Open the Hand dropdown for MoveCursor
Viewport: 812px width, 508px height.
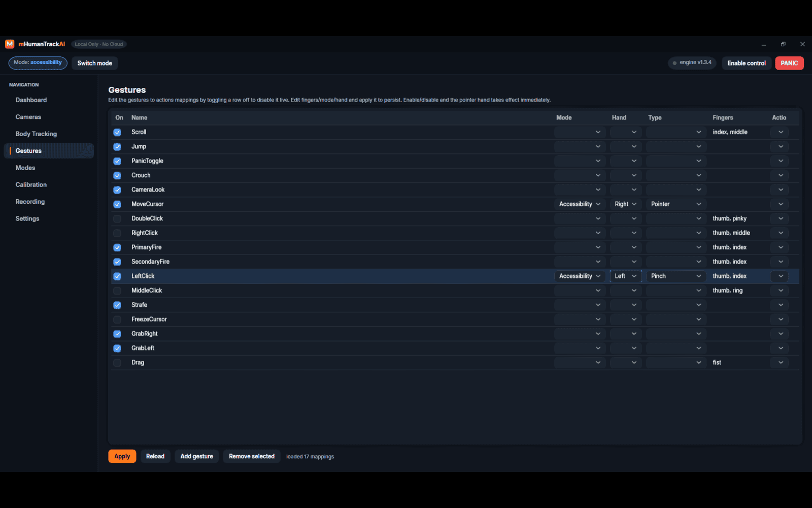coord(626,204)
